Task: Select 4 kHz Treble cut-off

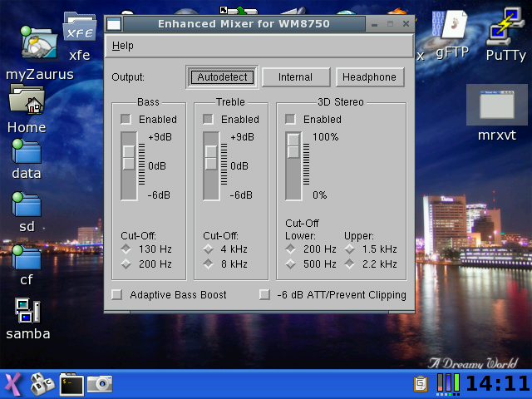Action: click(208, 249)
